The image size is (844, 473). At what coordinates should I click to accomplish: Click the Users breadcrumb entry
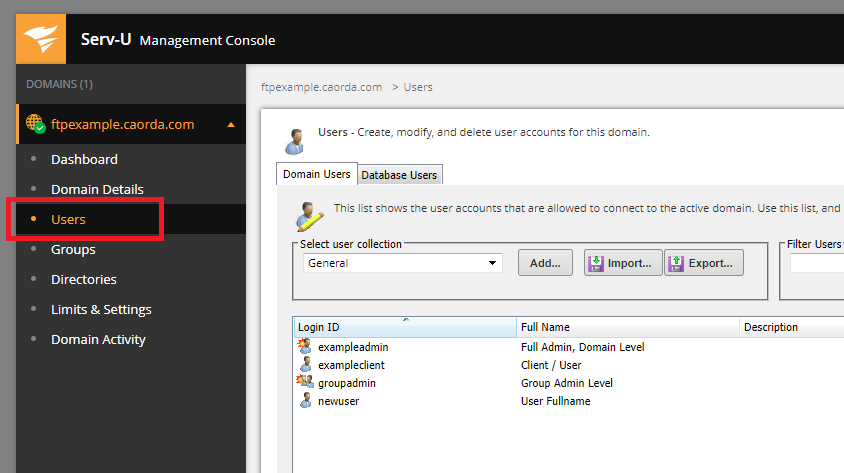418,87
